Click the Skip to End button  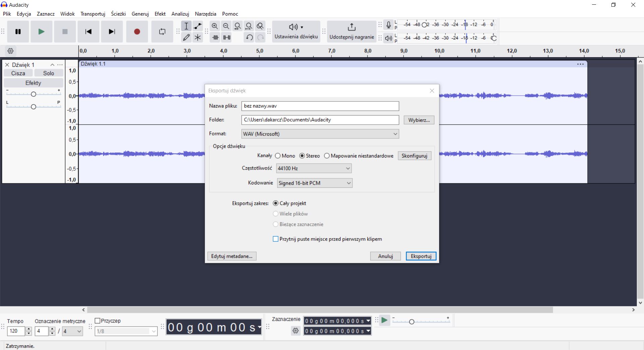click(112, 32)
